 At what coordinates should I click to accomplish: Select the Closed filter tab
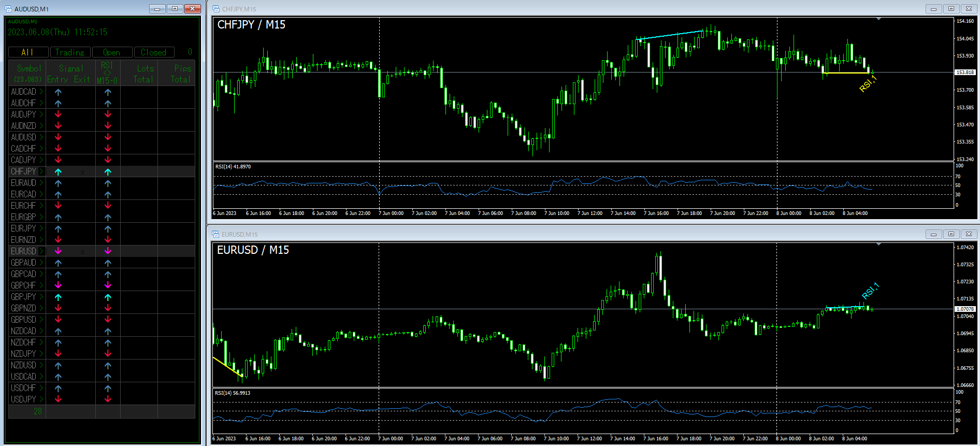tap(154, 52)
